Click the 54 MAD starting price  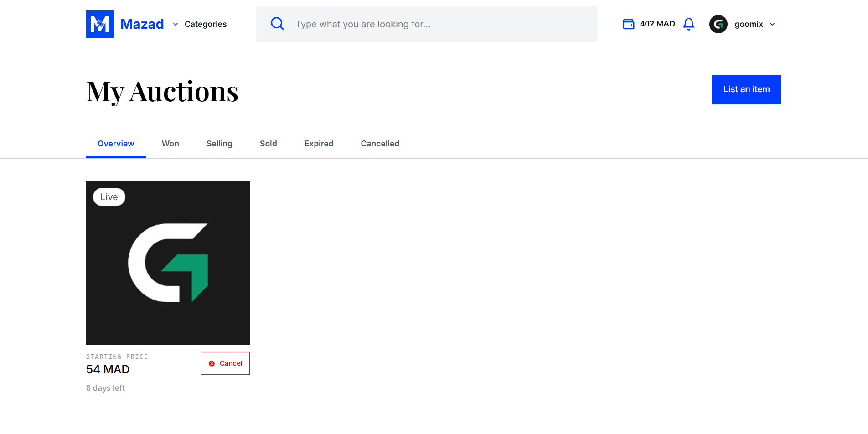click(x=108, y=369)
